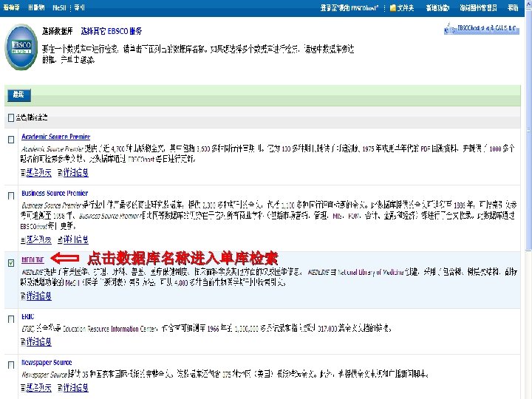This screenshot has height=399, width=532.
Task: Open MeSH in the top navigation bar
Action: click(59, 7)
